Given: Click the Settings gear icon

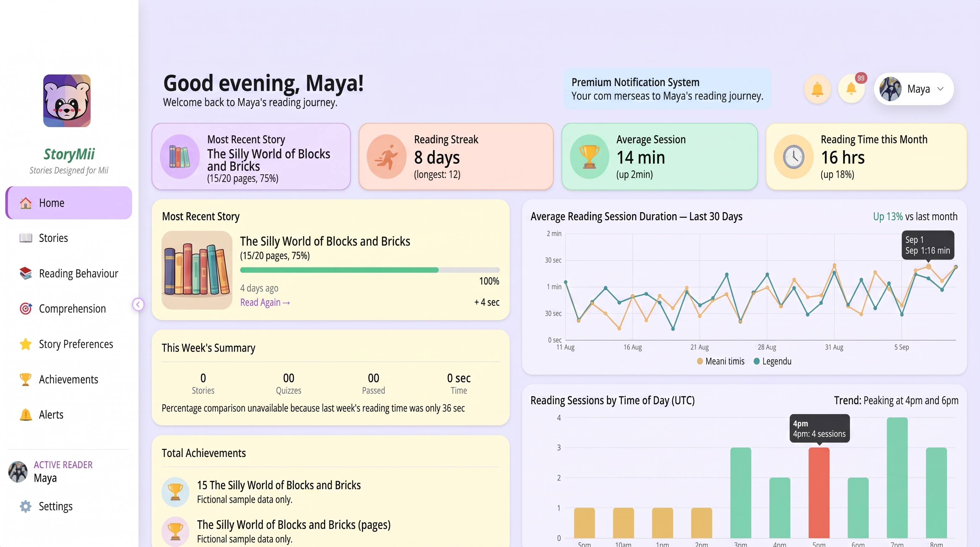Looking at the screenshot, I should [26, 506].
